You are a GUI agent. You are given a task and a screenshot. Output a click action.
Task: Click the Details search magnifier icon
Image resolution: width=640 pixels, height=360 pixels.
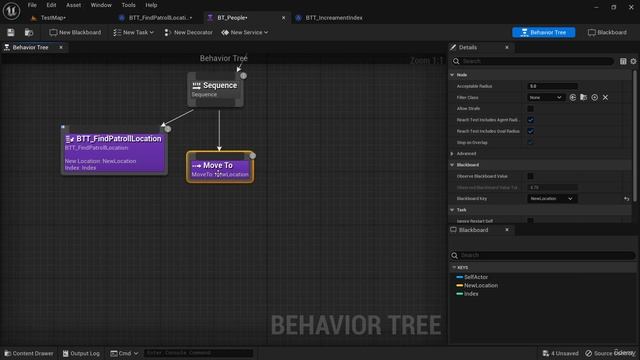pyautogui.click(x=456, y=61)
